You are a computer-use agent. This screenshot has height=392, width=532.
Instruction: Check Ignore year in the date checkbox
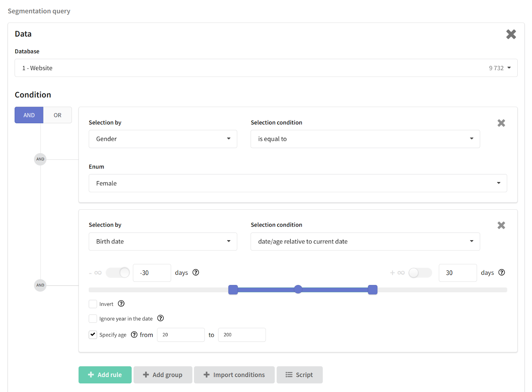(x=93, y=319)
